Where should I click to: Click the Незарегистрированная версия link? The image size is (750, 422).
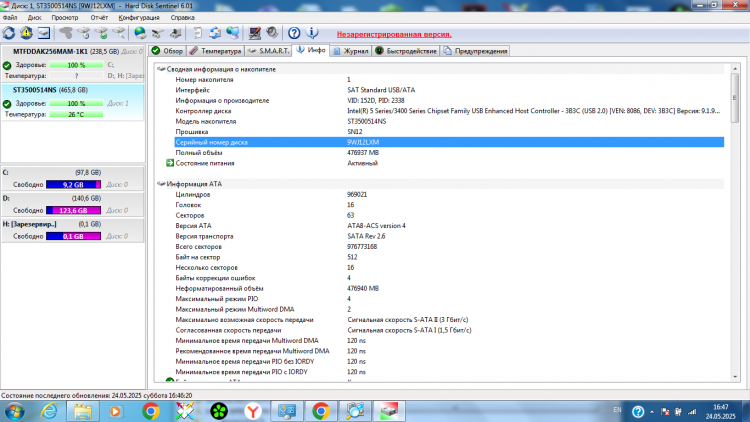(394, 34)
